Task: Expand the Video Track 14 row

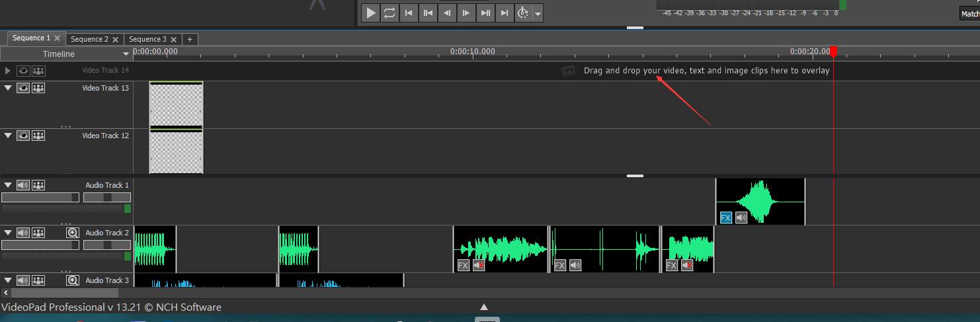Action: pos(8,70)
